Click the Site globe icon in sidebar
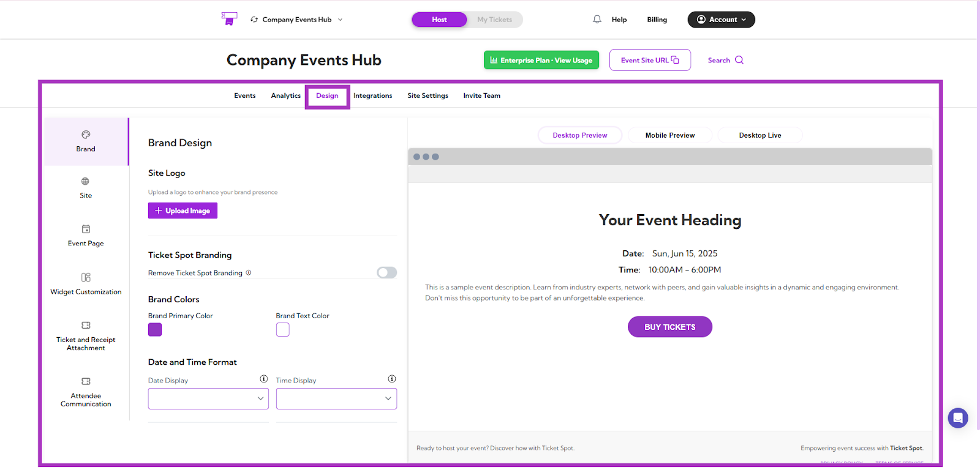980x470 pixels. pos(85,181)
